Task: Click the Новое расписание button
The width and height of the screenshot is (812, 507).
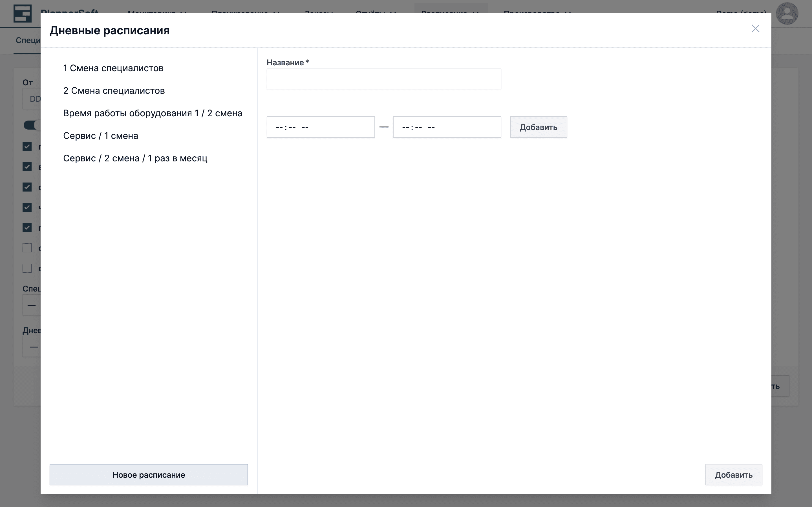Action: [149, 475]
